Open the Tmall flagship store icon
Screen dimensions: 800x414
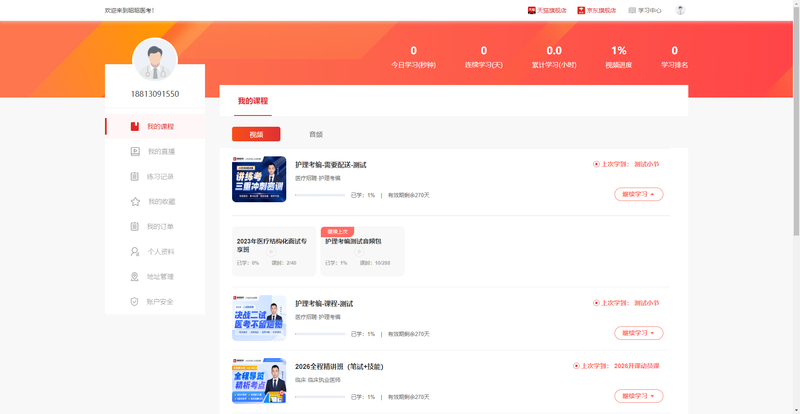[x=532, y=10]
